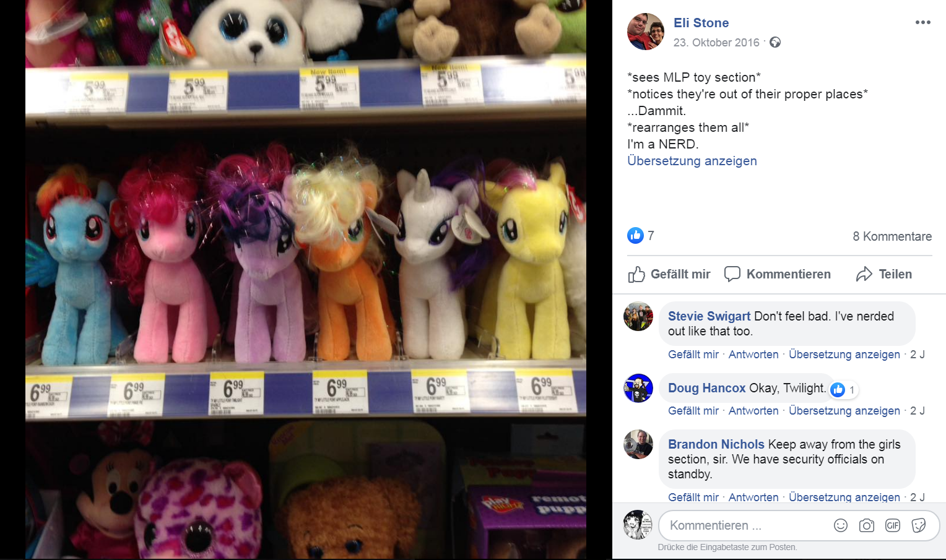
Task: Click the Teilen share arrow button
Action: coord(884,274)
